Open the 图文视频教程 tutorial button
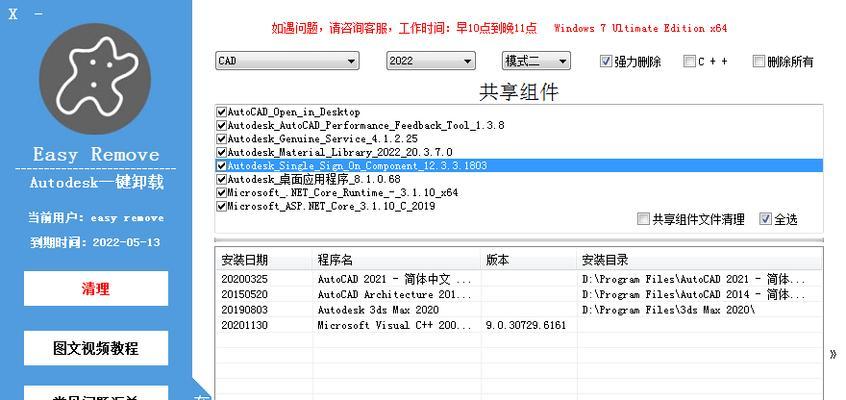Image resolution: width=846 pixels, height=400 pixels. 96,348
